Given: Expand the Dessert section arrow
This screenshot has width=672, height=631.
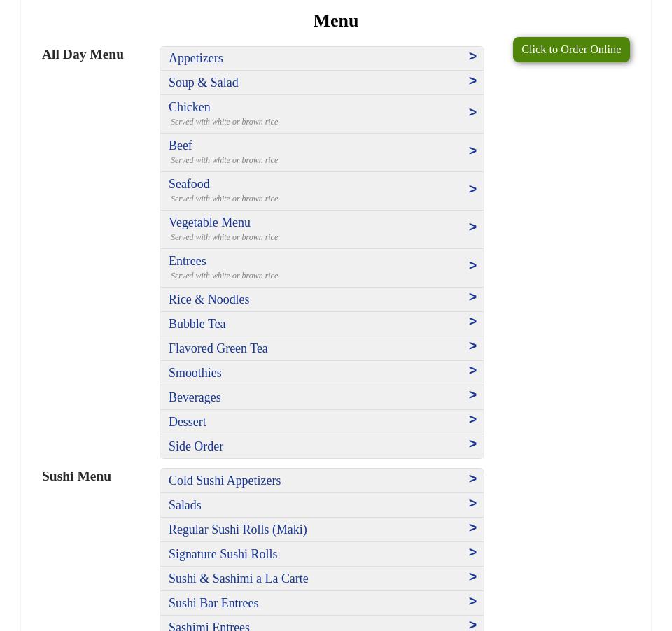Looking at the screenshot, I should 472,420.
